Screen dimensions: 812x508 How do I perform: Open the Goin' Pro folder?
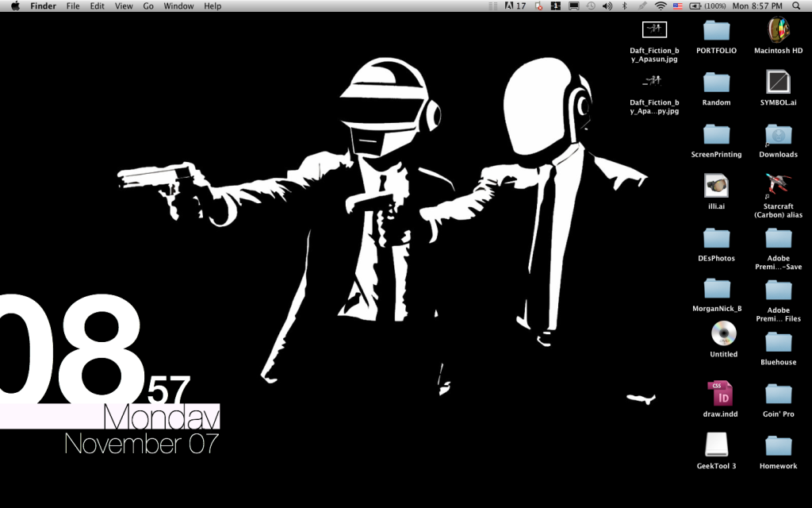777,394
